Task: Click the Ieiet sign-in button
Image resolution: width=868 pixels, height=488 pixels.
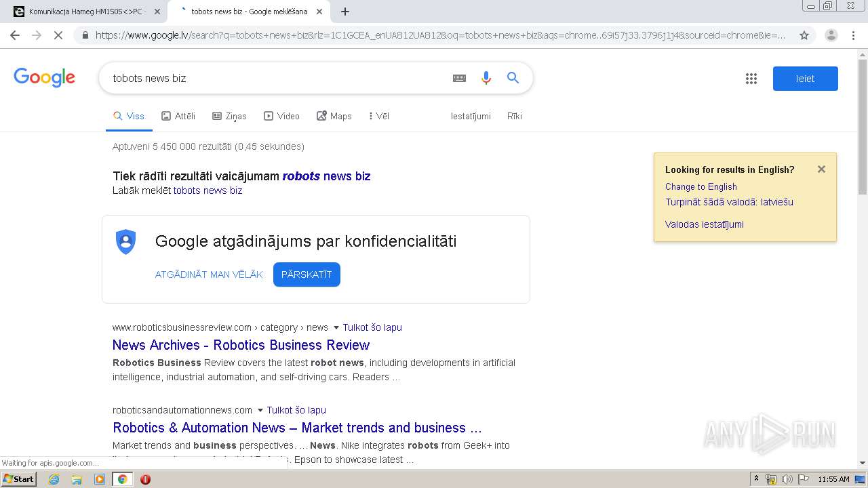Action: [805, 79]
